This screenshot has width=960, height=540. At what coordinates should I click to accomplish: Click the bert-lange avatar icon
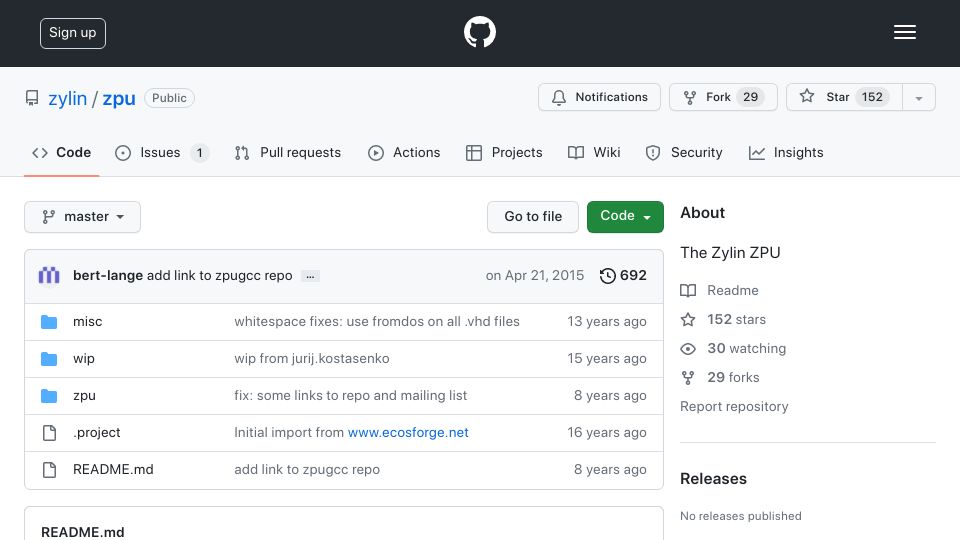[49, 276]
